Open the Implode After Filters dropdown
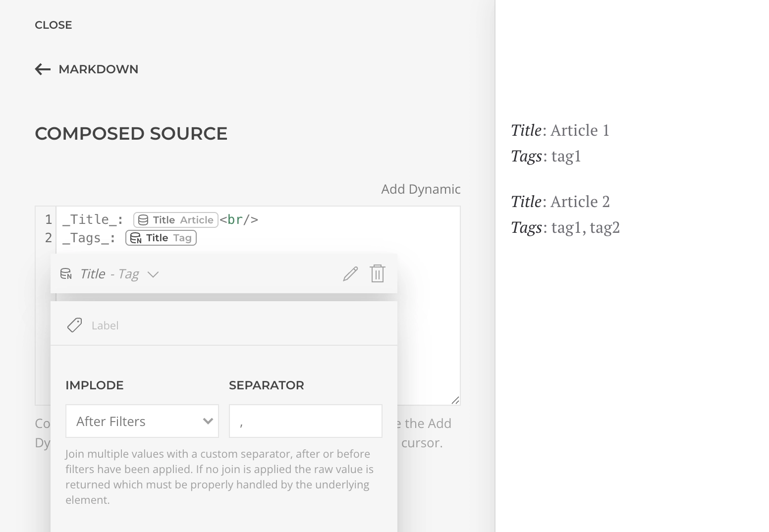Image resolution: width=769 pixels, height=532 pixels. point(142,421)
